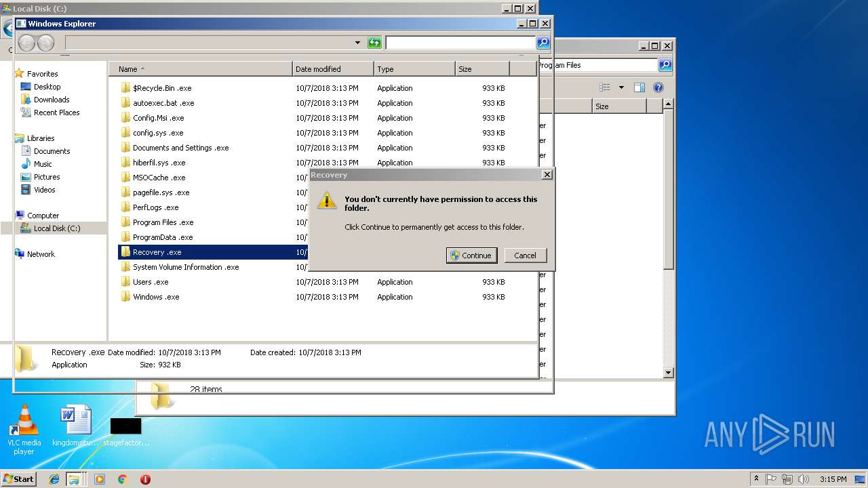This screenshot has height=488, width=868.
Task: Select the hiberfil.sys .exe file icon
Action: click(125, 163)
